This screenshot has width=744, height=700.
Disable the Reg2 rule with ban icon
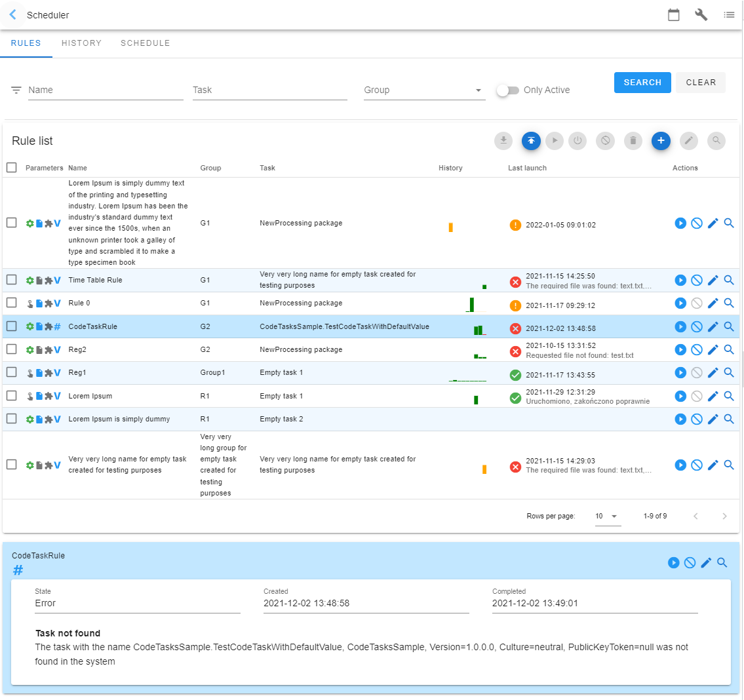coord(697,350)
